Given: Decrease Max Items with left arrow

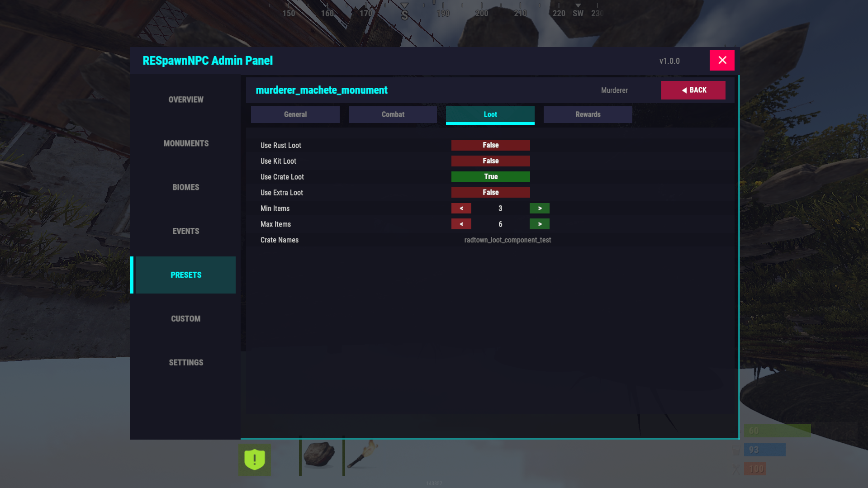Looking at the screenshot, I should coord(461,224).
